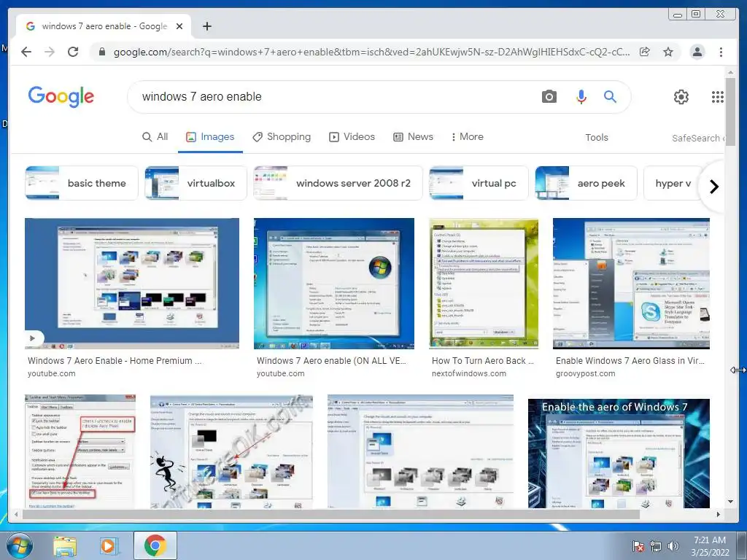Image resolution: width=747 pixels, height=560 pixels.
Task: Filter by virtual pc chip
Action: (x=479, y=183)
